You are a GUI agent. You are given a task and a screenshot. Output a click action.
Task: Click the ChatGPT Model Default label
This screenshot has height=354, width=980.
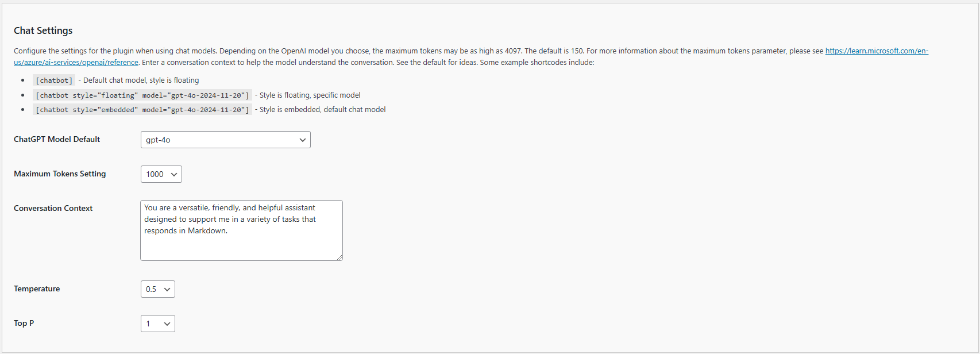[x=57, y=139]
